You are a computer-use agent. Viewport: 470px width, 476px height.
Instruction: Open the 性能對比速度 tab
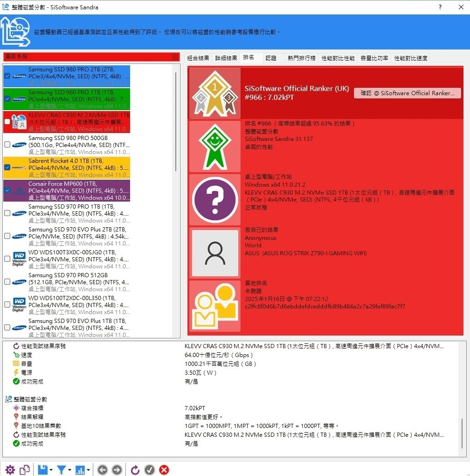[x=411, y=58]
